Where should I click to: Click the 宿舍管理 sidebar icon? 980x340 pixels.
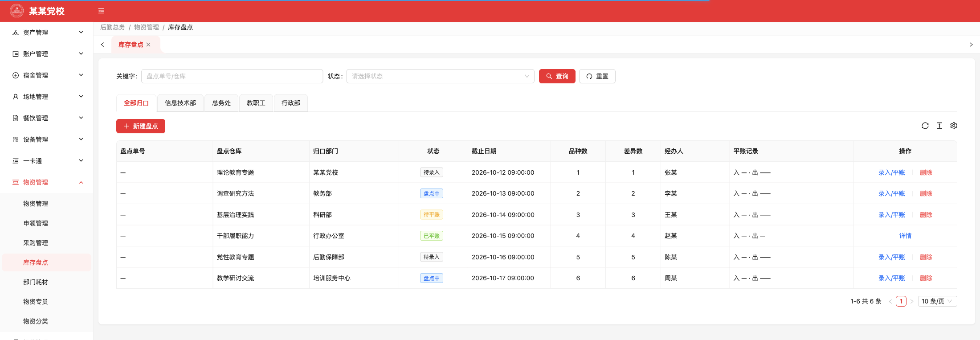point(16,75)
